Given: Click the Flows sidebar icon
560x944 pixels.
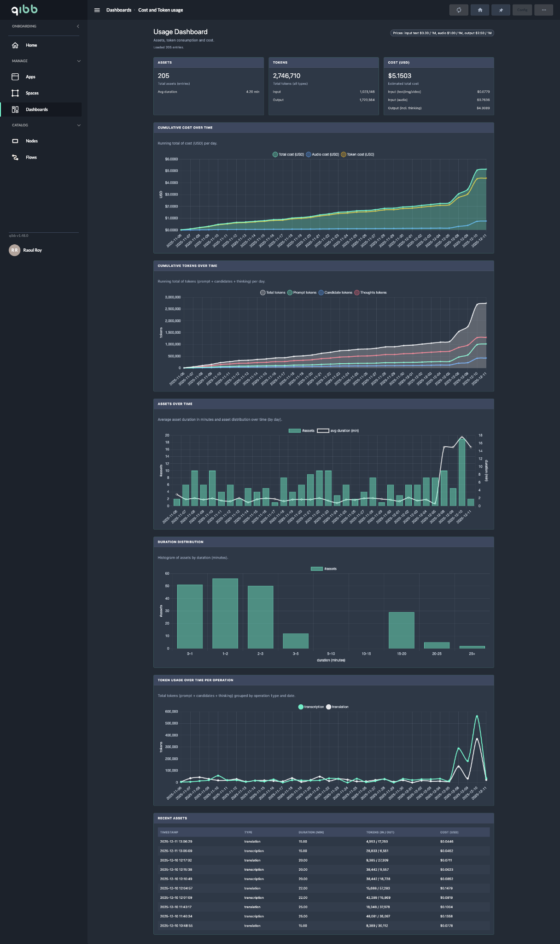Looking at the screenshot, I should pos(15,157).
